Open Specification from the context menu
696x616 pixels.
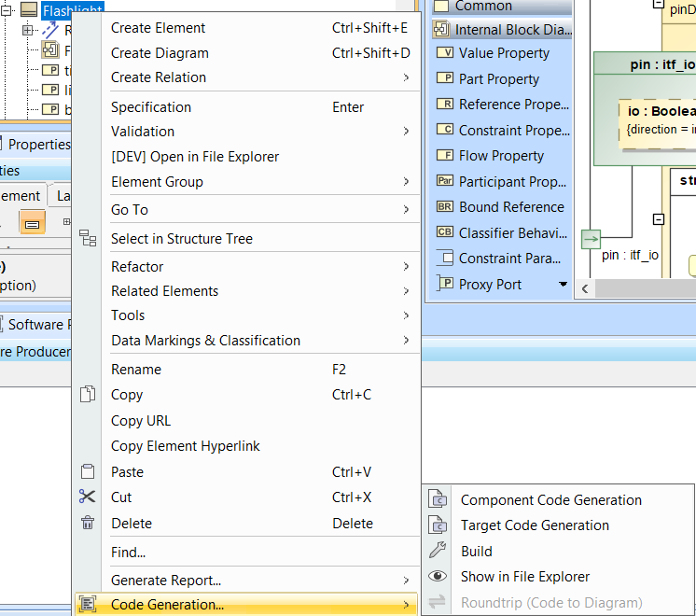click(x=151, y=107)
